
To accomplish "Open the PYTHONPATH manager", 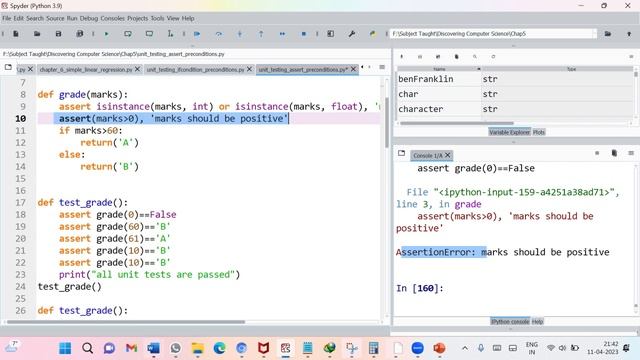I will tap(373, 34).
